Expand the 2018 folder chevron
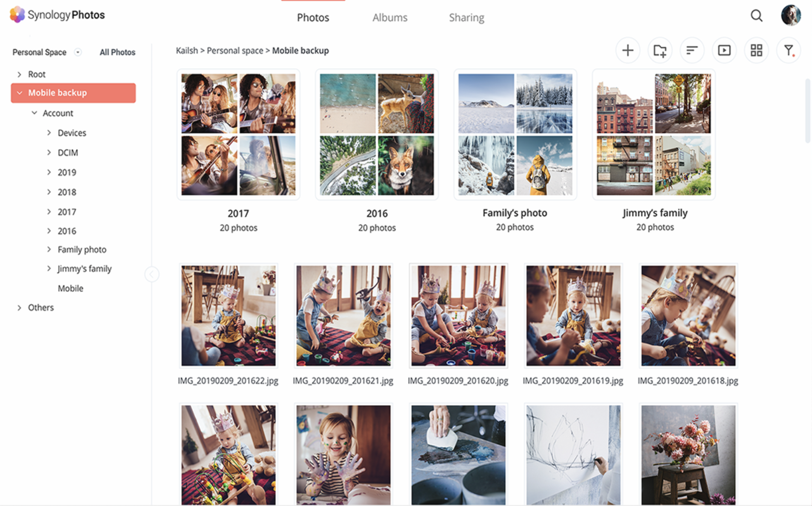Image resolution: width=812 pixels, height=506 pixels. (x=49, y=192)
